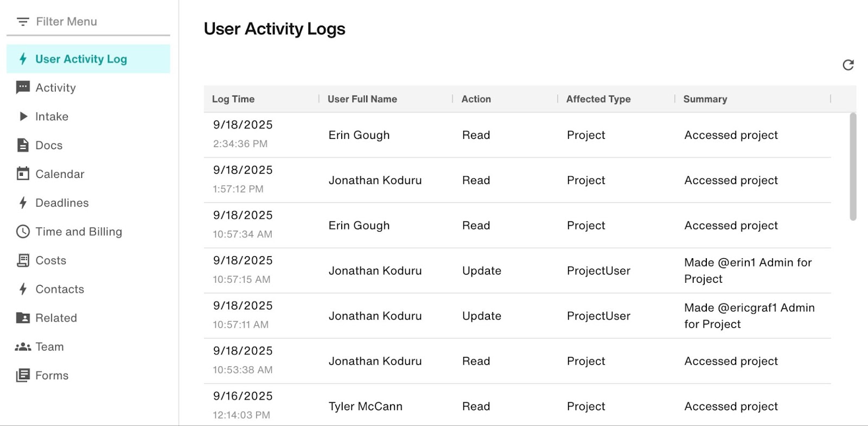Open the Forms section in the sidebar
Viewport: 868px width, 426px height.
click(52, 375)
